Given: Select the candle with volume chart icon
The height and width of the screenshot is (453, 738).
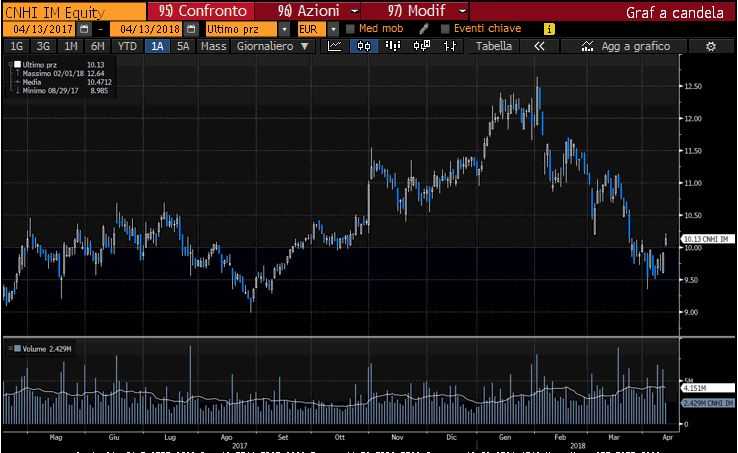Looking at the screenshot, I should point(421,46).
